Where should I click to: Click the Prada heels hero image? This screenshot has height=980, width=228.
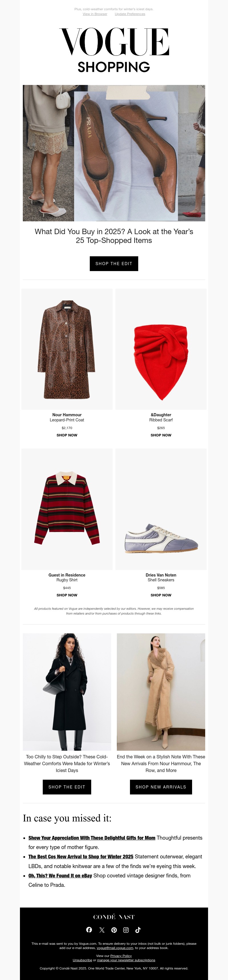(114, 153)
